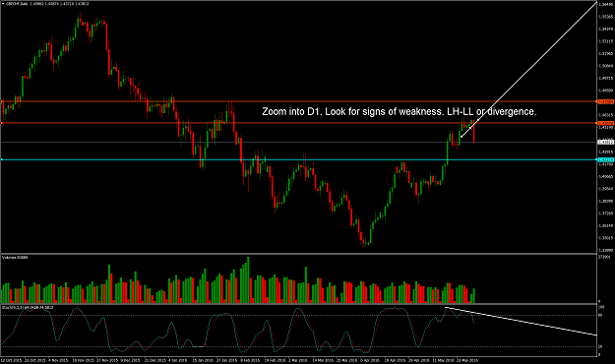Click the stochastic cyan line's latest point

click(474, 323)
